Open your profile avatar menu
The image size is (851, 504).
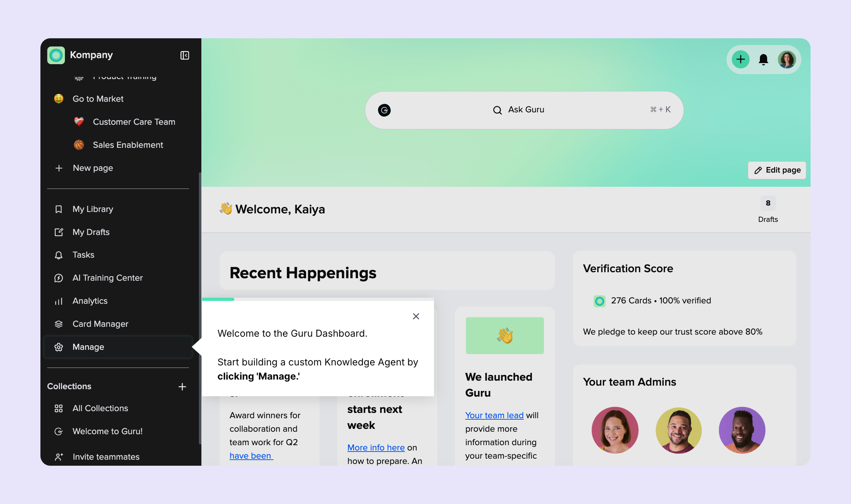pos(788,60)
